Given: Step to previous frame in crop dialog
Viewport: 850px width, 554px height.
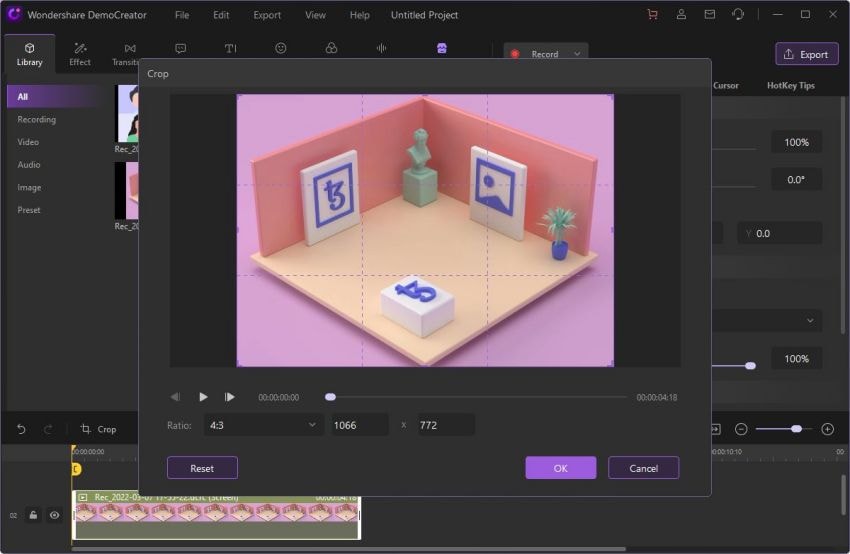Looking at the screenshot, I should (x=175, y=397).
